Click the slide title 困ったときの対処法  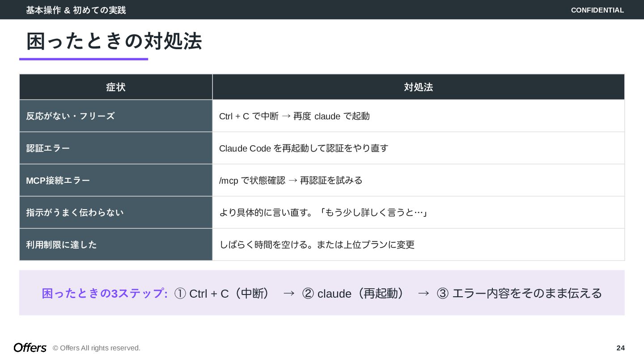click(114, 41)
